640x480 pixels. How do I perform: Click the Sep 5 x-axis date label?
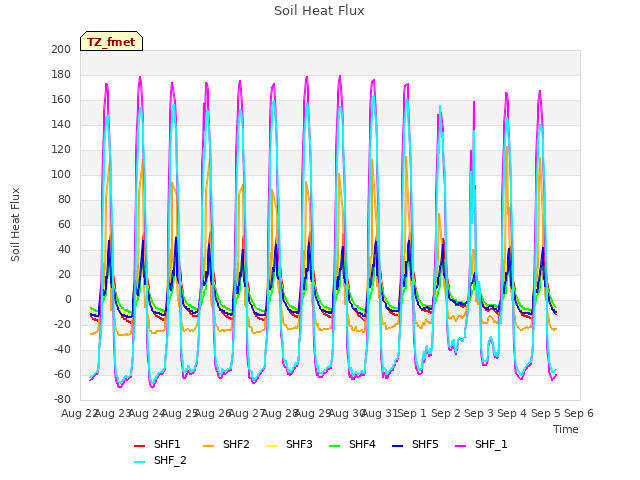(x=546, y=413)
